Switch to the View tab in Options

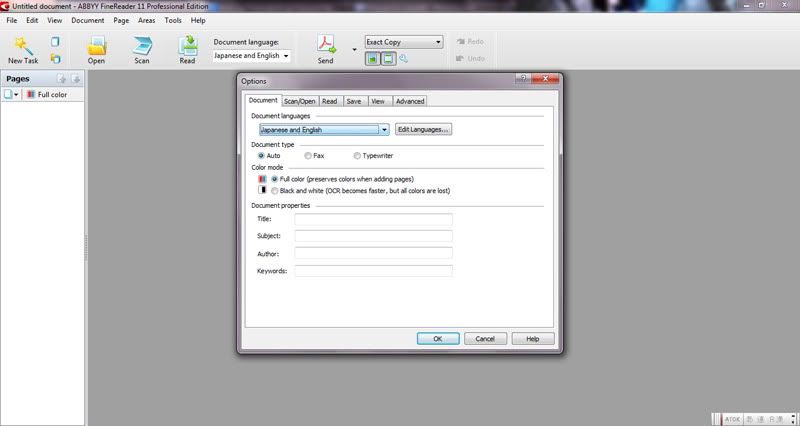[378, 101]
